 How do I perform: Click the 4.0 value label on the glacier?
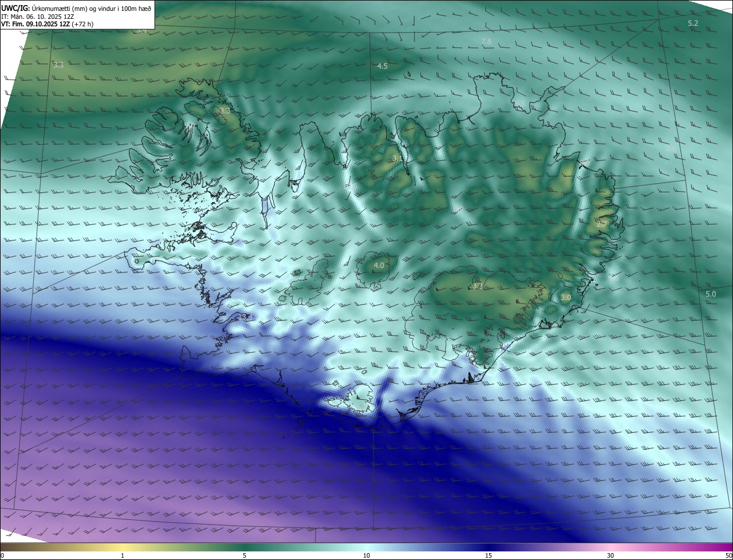379,266
